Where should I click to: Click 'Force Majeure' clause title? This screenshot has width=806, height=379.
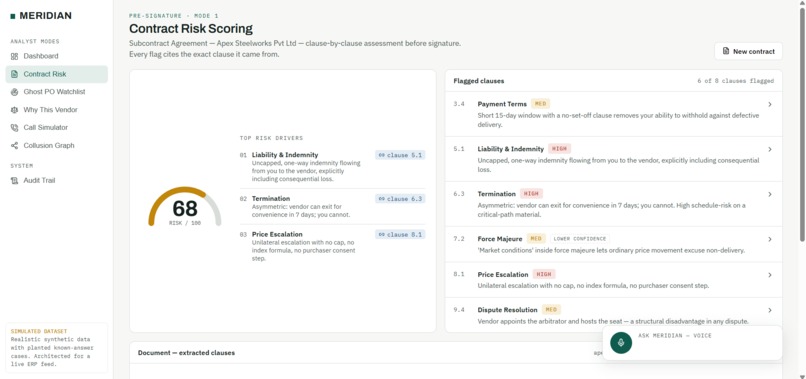500,239
